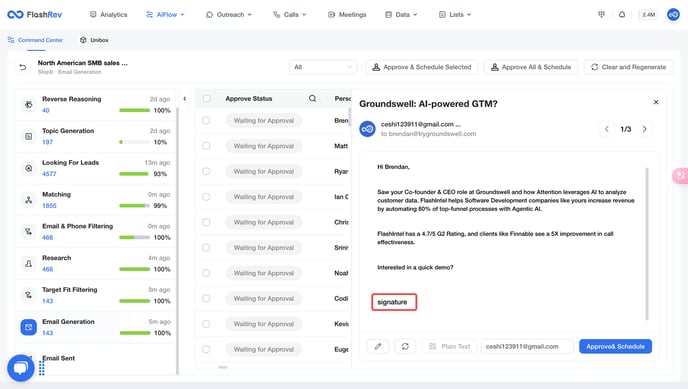Screen dimensions: 688x389
Task: Click the 2.4M credits badge
Action: point(649,14)
